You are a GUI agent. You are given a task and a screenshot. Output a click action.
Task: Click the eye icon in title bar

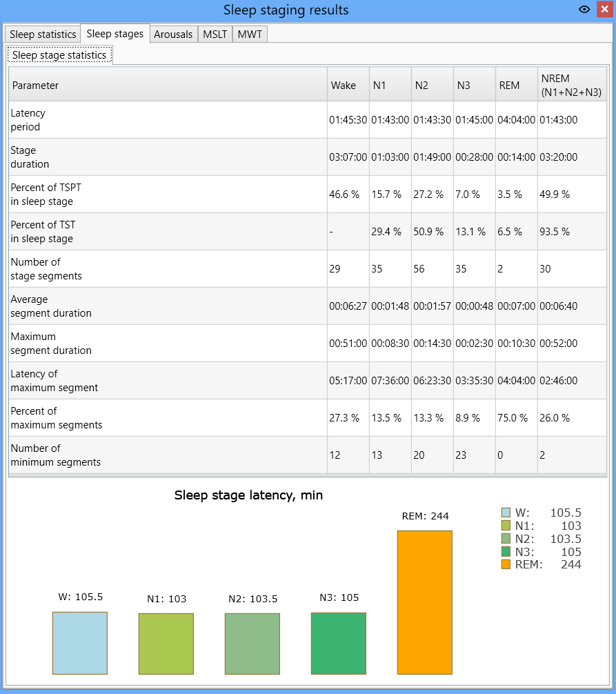click(x=584, y=9)
